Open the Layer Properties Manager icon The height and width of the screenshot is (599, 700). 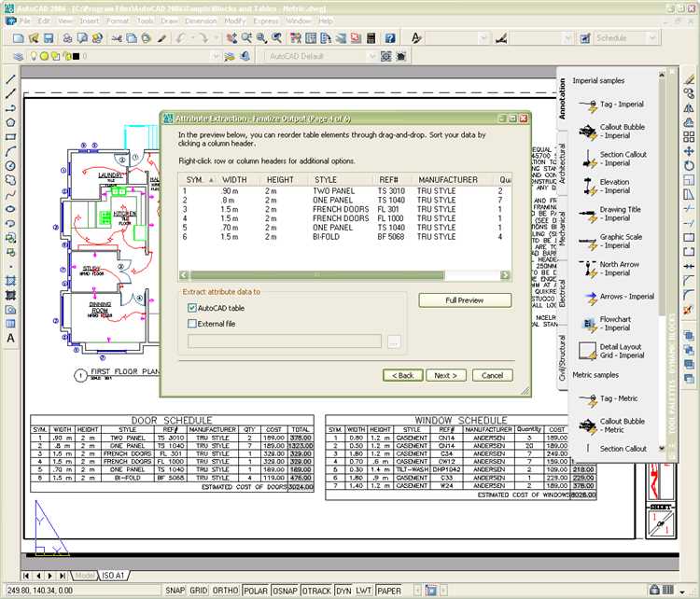point(18,57)
